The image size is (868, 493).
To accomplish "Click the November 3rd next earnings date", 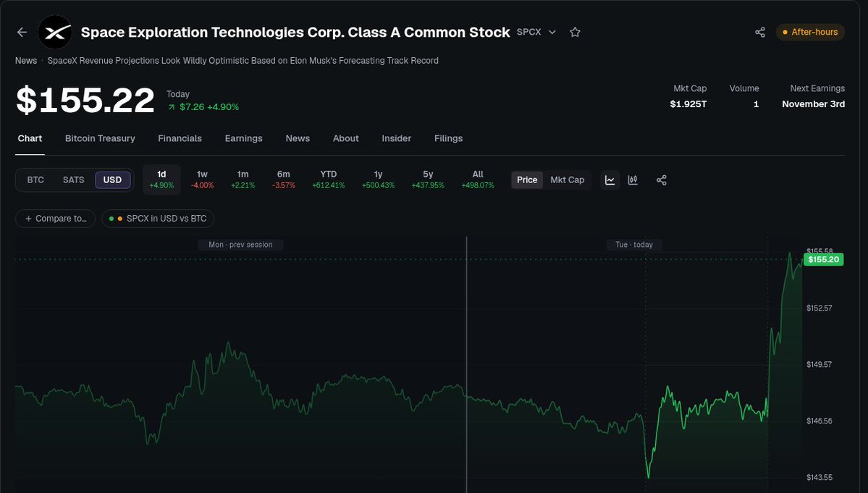I will 813,104.
